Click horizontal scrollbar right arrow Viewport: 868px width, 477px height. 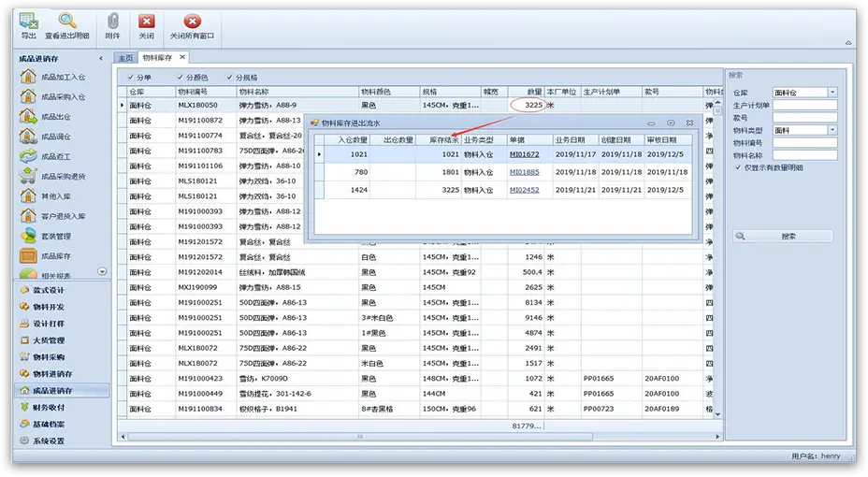(x=717, y=437)
